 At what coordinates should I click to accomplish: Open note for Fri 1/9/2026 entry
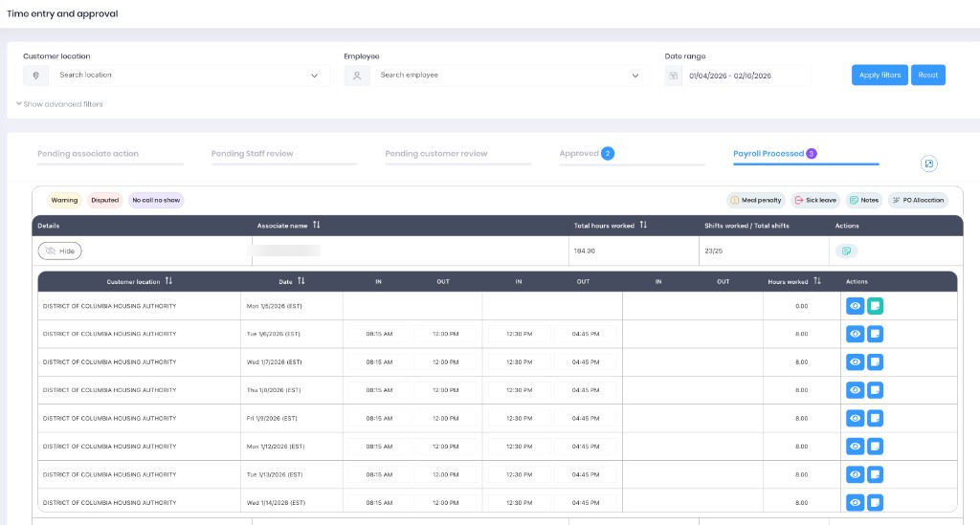[875, 418]
